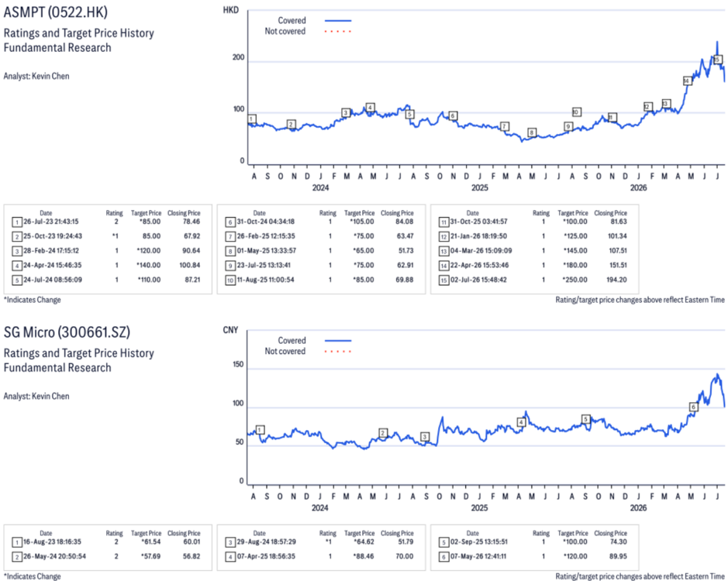Viewport: 728px width, 581px height.
Task: Click the date 16-Aug-23 18:16:35
Action: click(53, 542)
